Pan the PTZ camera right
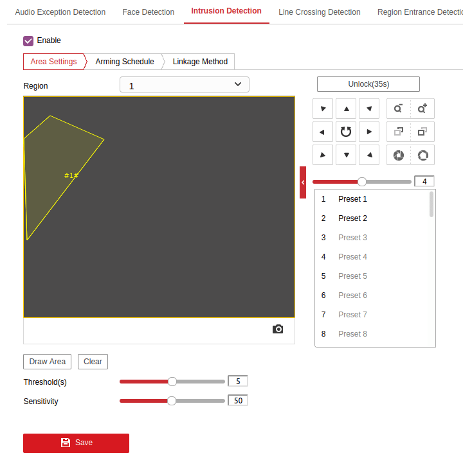The height and width of the screenshot is (476, 463). [369, 132]
